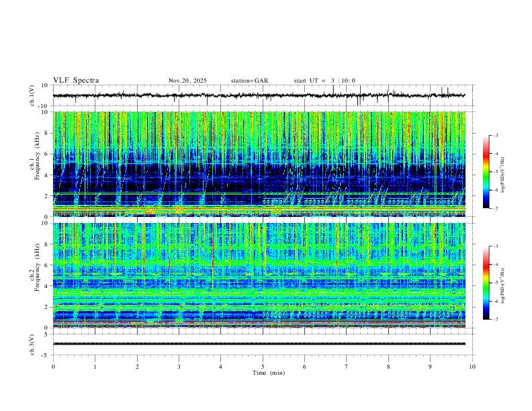Image resolution: width=532 pixels, height=411 pixels.
Task: Click the ch.1 colorbar log(PSD) label
Action: (503, 175)
